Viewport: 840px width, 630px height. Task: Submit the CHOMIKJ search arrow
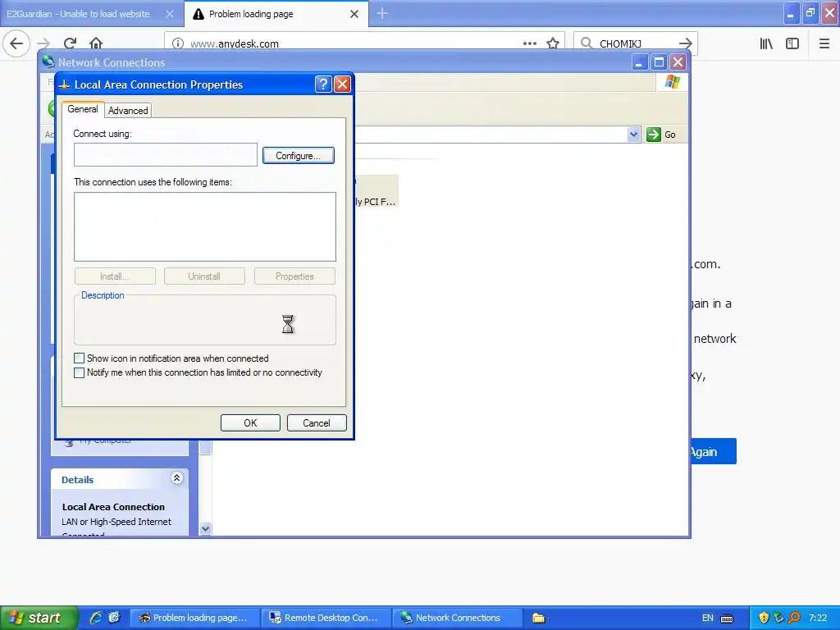click(x=685, y=43)
